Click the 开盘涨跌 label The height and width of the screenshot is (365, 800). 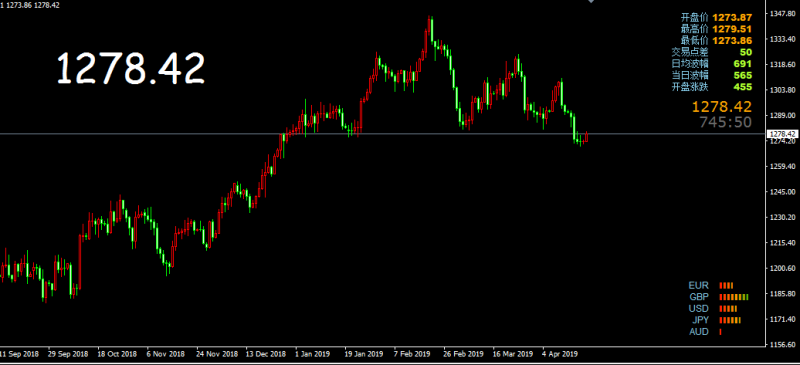coord(690,87)
